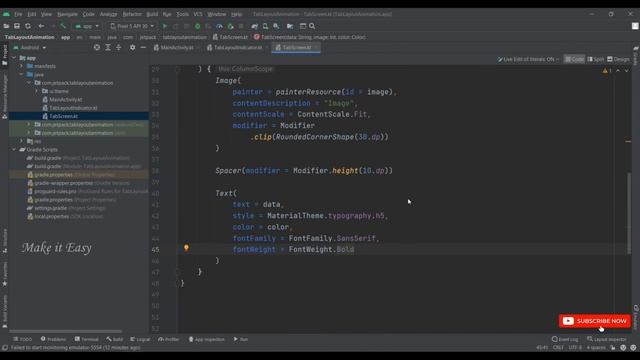Open the App Inspection tool window
This screenshot has height=360, width=640.
207,339
